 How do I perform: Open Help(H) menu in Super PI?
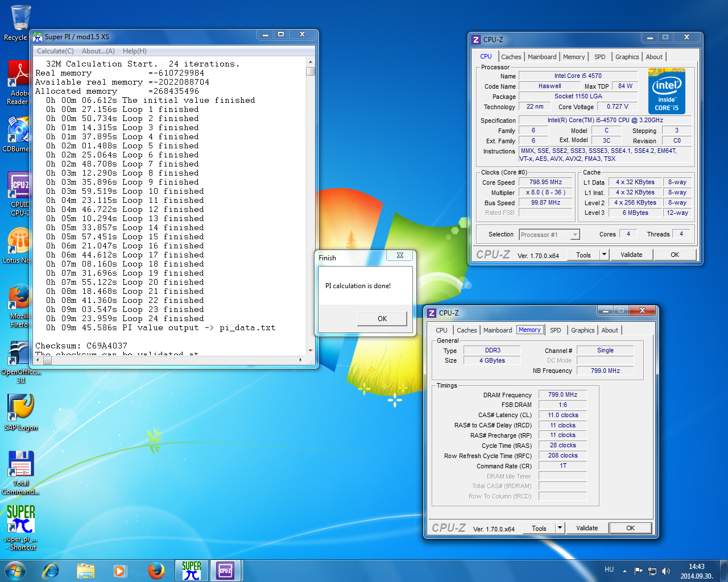[x=135, y=51]
